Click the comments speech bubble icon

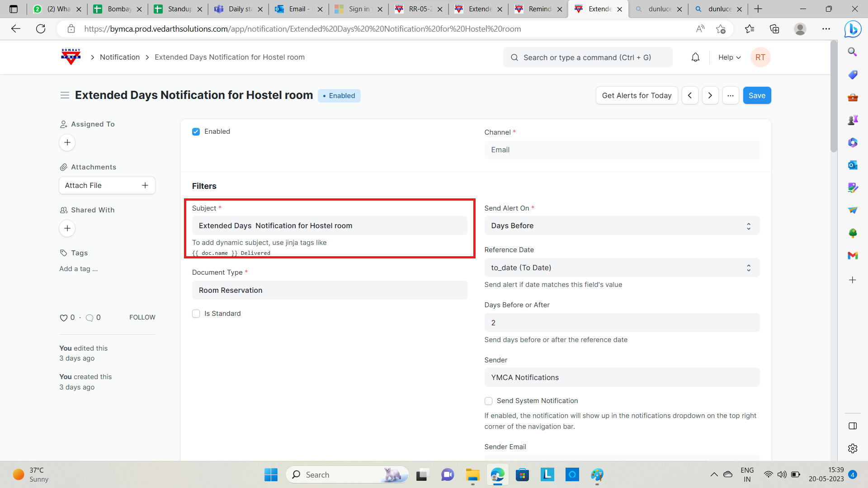90,318
